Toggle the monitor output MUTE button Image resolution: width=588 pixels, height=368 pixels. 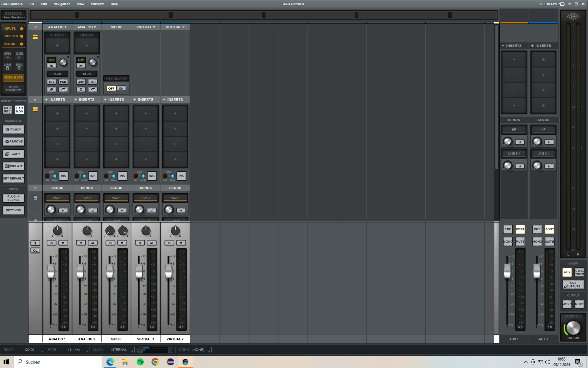[579, 304]
